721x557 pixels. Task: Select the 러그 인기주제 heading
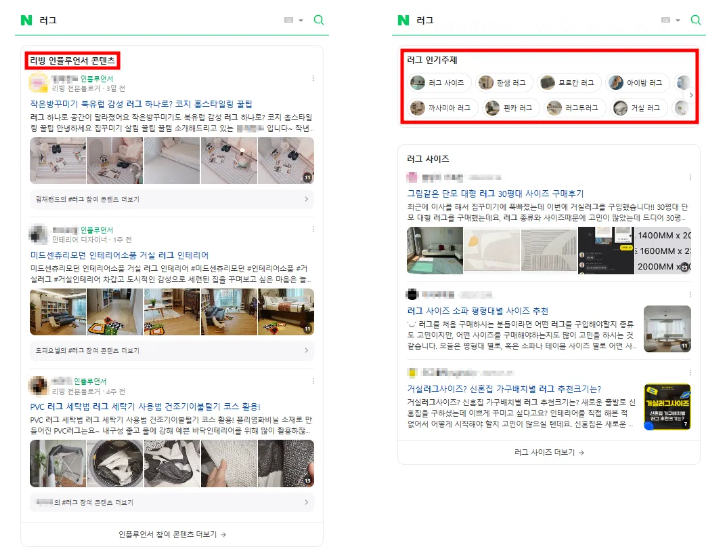coord(432,60)
